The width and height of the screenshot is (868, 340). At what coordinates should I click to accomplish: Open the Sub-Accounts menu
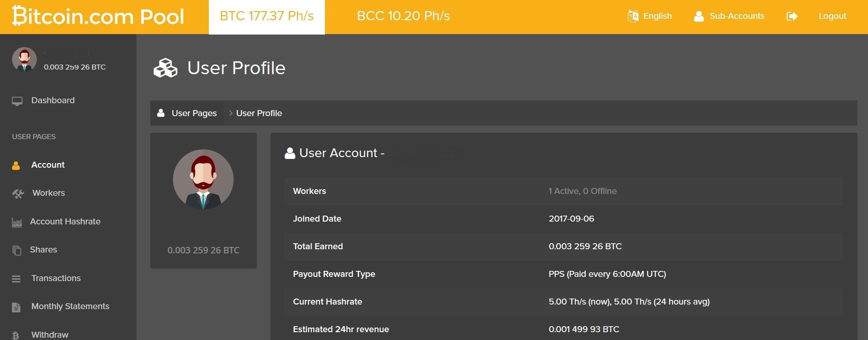[x=737, y=16]
